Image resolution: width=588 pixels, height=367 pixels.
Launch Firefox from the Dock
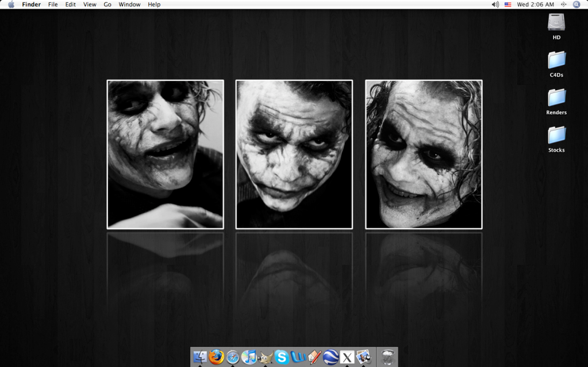point(216,357)
